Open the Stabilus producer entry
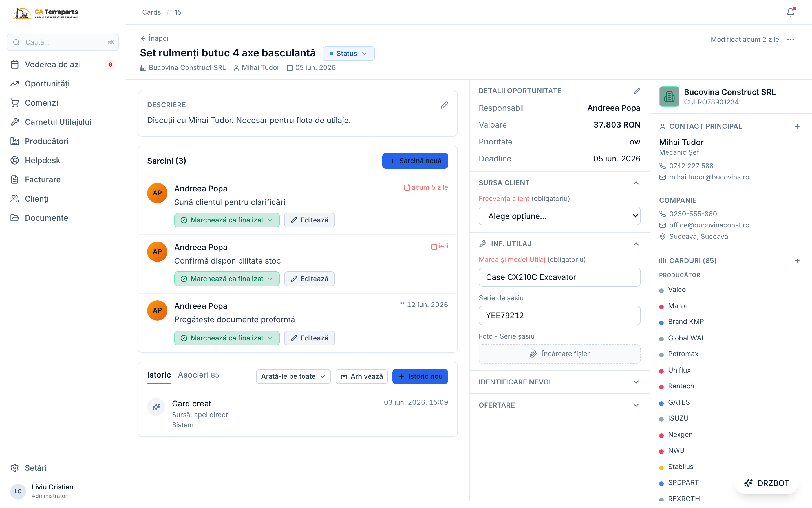812x508 pixels. click(x=680, y=467)
